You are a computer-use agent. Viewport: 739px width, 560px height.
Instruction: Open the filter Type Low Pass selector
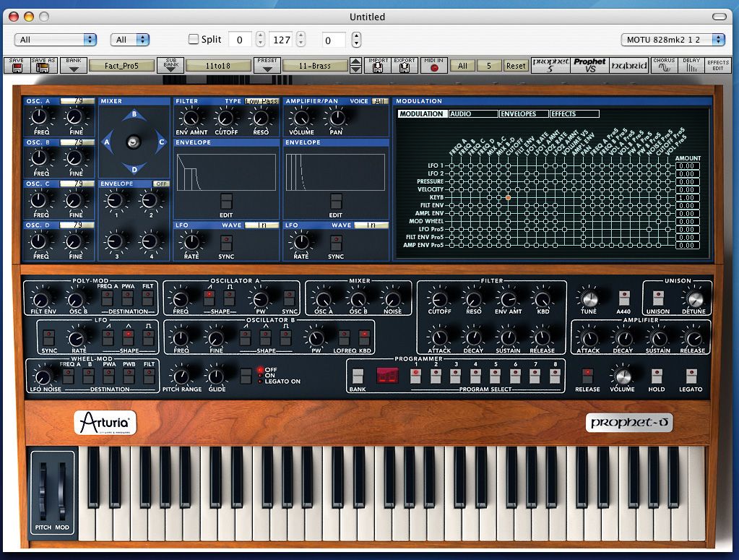click(262, 101)
